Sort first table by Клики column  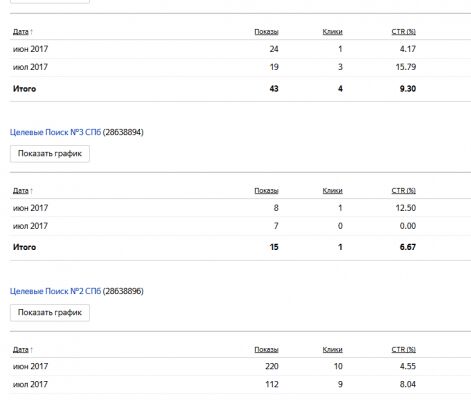[332, 32]
